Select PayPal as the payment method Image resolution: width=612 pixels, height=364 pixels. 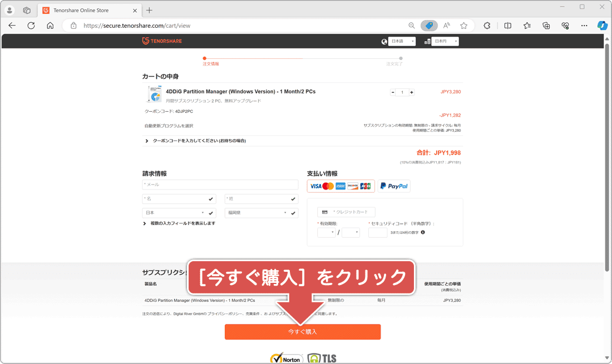(x=393, y=186)
